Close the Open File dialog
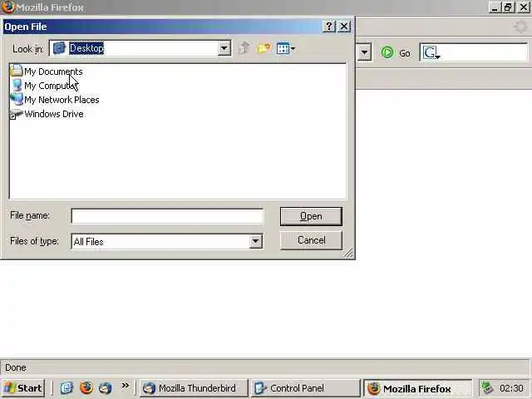 click(344, 27)
